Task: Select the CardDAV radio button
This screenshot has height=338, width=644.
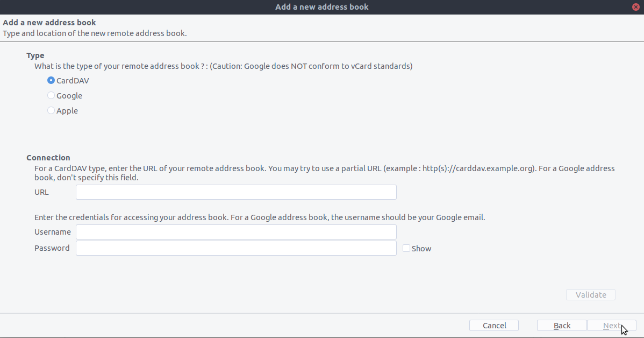Action: (51, 80)
